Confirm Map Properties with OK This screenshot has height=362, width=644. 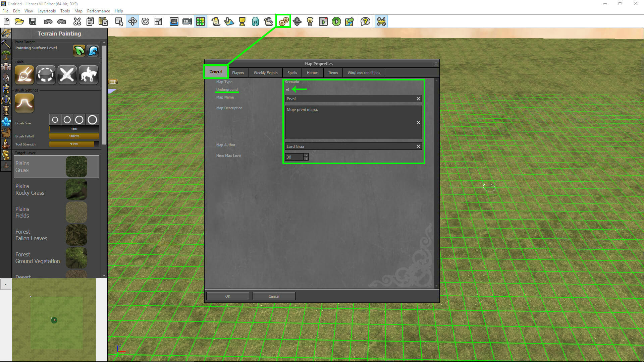pyautogui.click(x=228, y=296)
